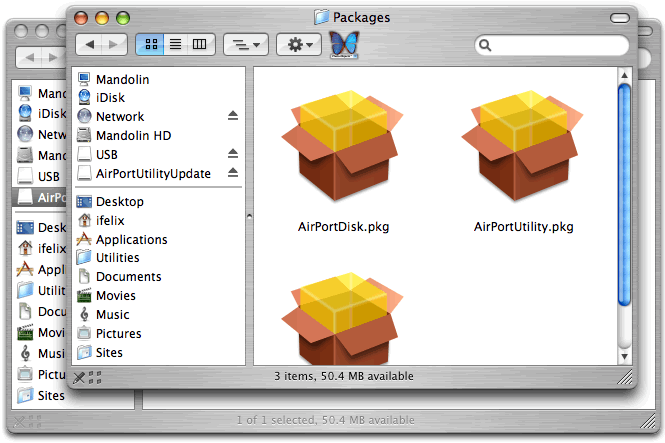Open ifelix home folder in Packages sidebar
The height and width of the screenshot is (443, 665).
[158, 220]
